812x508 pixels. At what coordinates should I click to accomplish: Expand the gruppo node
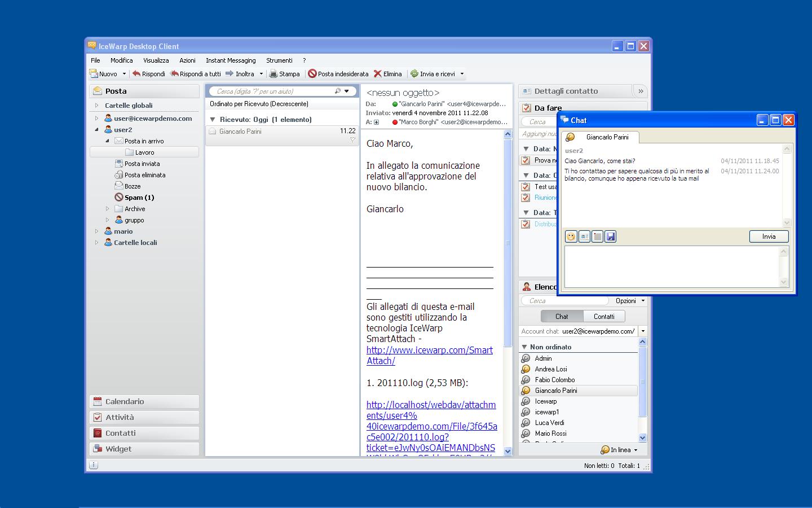[107, 220]
